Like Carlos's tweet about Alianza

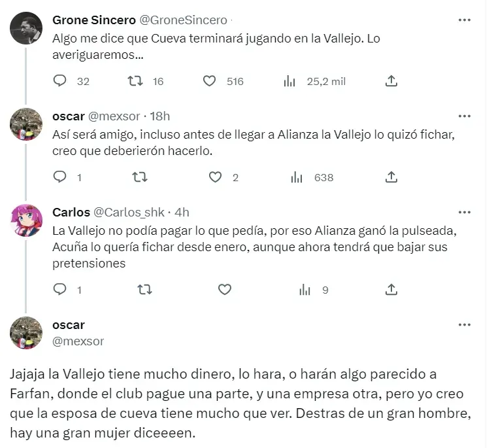click(225, 290)
